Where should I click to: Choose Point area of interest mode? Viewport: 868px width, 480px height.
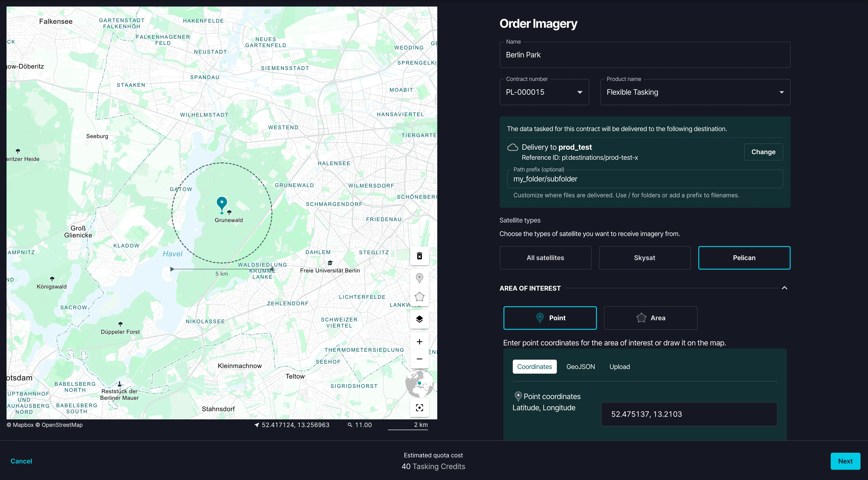pos(550,318)
